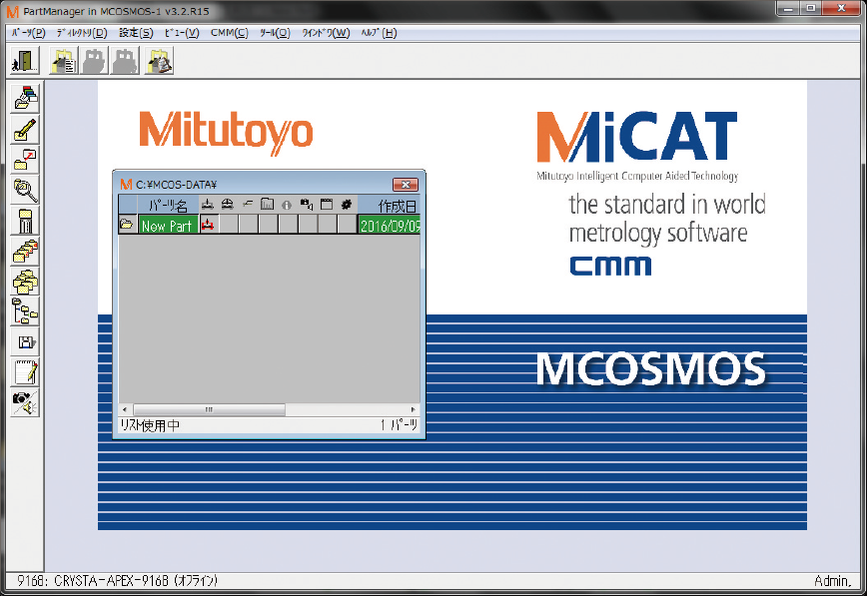Click the 作成日 column header
Image resolution: width=868 pixels, height=597 pixels.
[x=390, y=206]
